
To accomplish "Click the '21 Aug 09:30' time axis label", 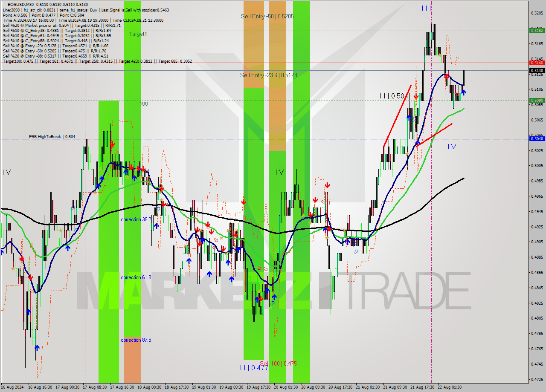I will click(x=395, y=387).
